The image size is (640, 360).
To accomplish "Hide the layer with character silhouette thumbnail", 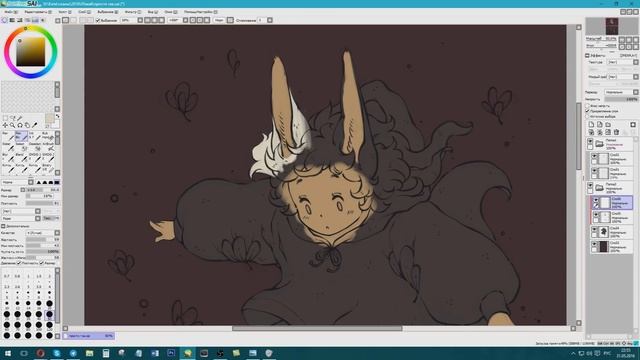I will pyautogui.click(x=594, y=230).
